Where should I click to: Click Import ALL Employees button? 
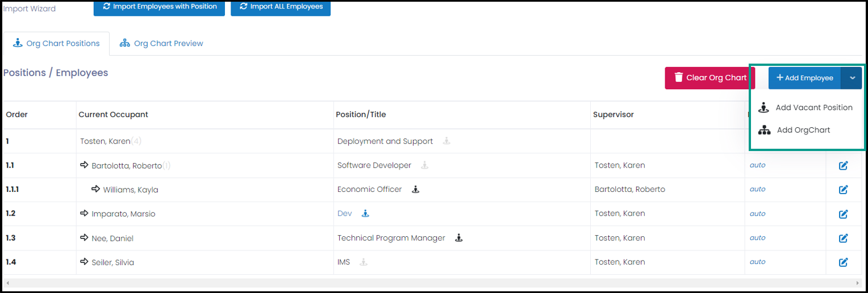[281, 7]
